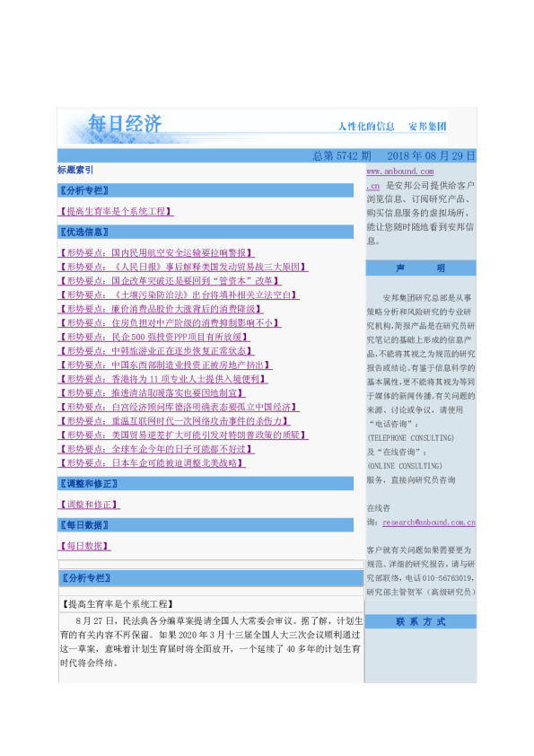Image resolution: width=534 pixels, height=756 pixels.
Task: Open link 美国贸易逆差扩大可能引发对特朗普政策的质疑
Action: [183, 435]
